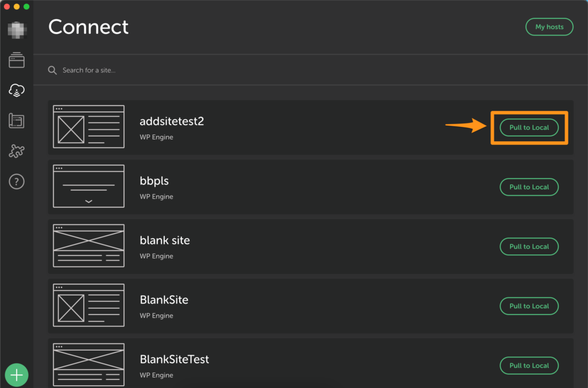
Task: Pull blank site to Local
Action: [x=529, y=246]
